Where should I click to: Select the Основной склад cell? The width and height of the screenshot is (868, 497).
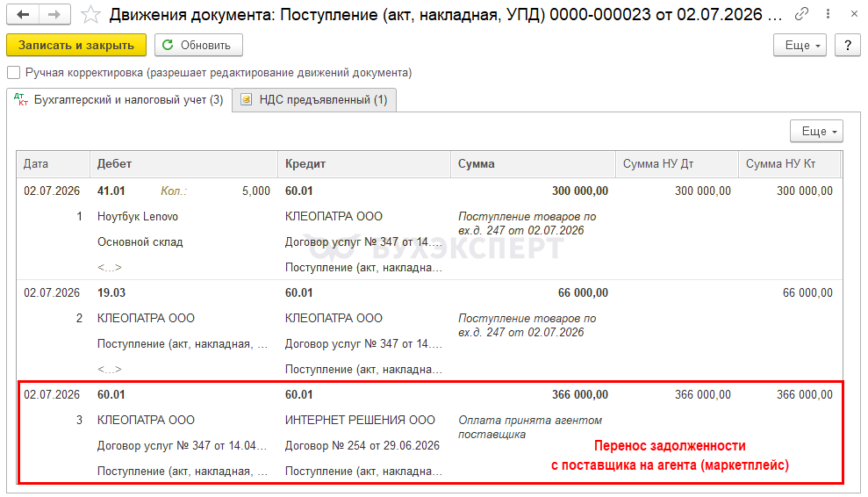pos(140,242)
